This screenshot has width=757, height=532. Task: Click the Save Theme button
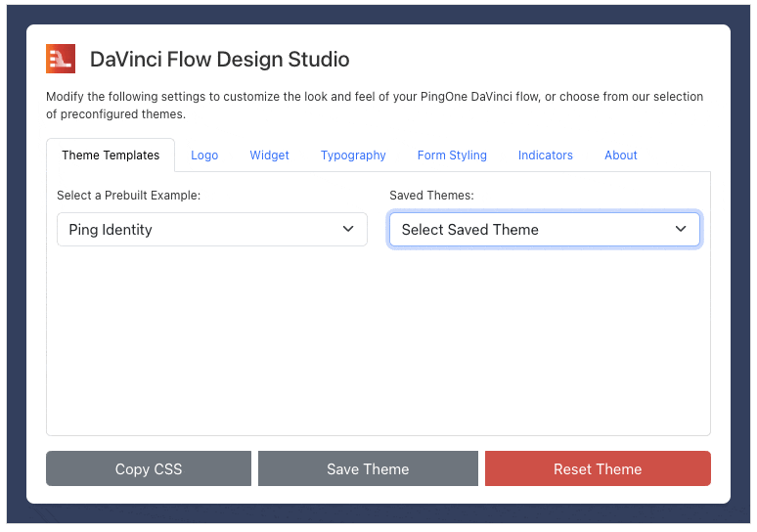point(368,468)
